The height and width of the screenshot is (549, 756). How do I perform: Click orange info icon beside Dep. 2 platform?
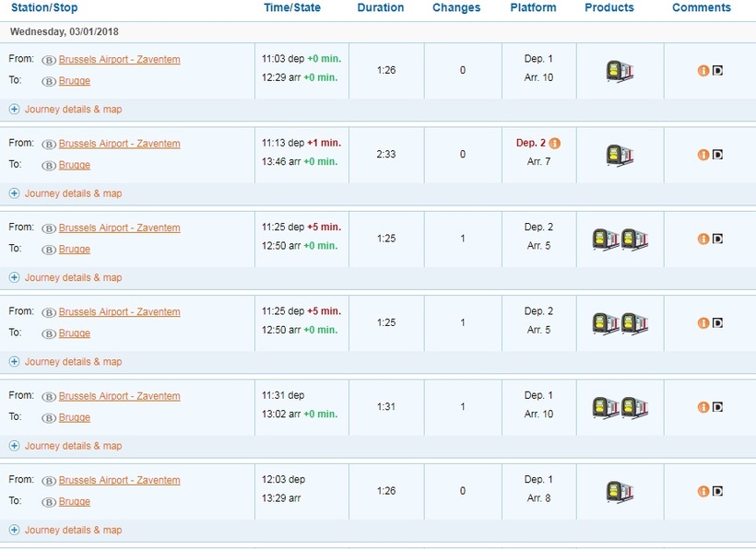pyautogui.click(x=555, y=143)
